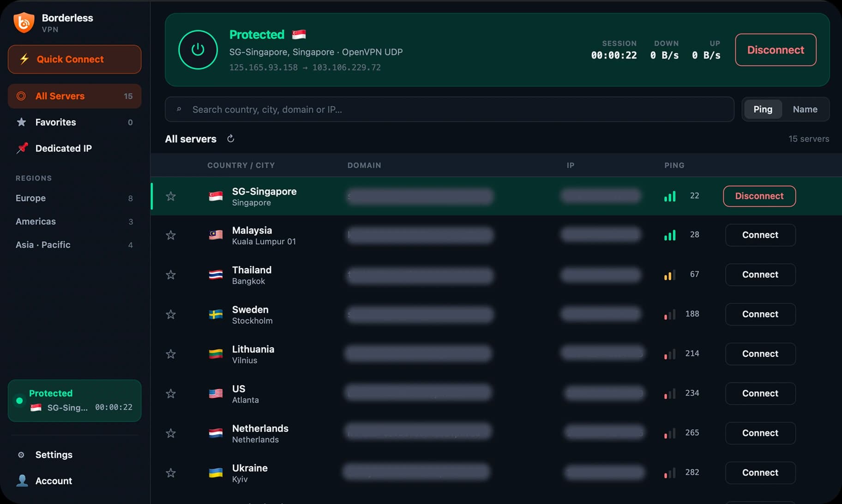Click the Protected status card in sidebar
Screen dimensions: 842x504
tap(75, 401)
